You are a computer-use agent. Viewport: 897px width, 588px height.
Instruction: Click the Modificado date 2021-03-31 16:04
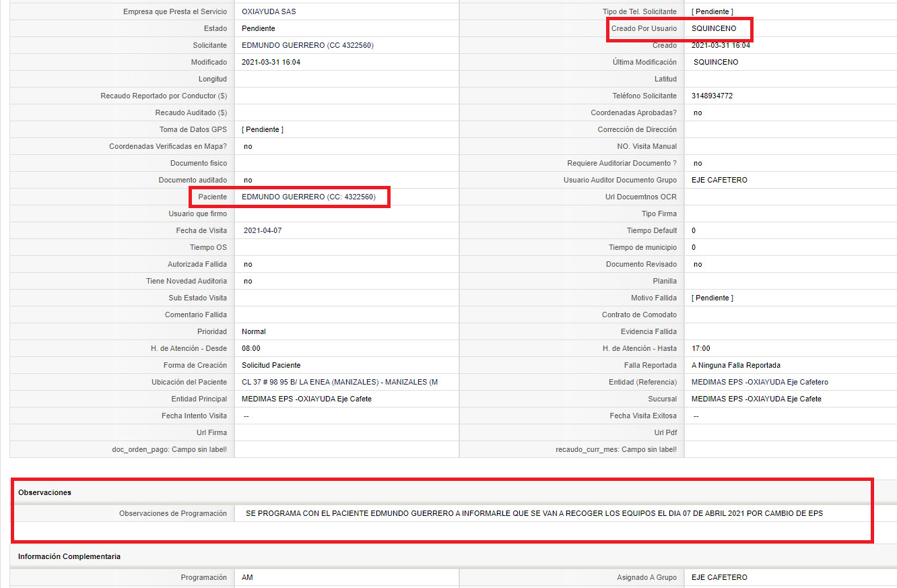coord(271,62)
